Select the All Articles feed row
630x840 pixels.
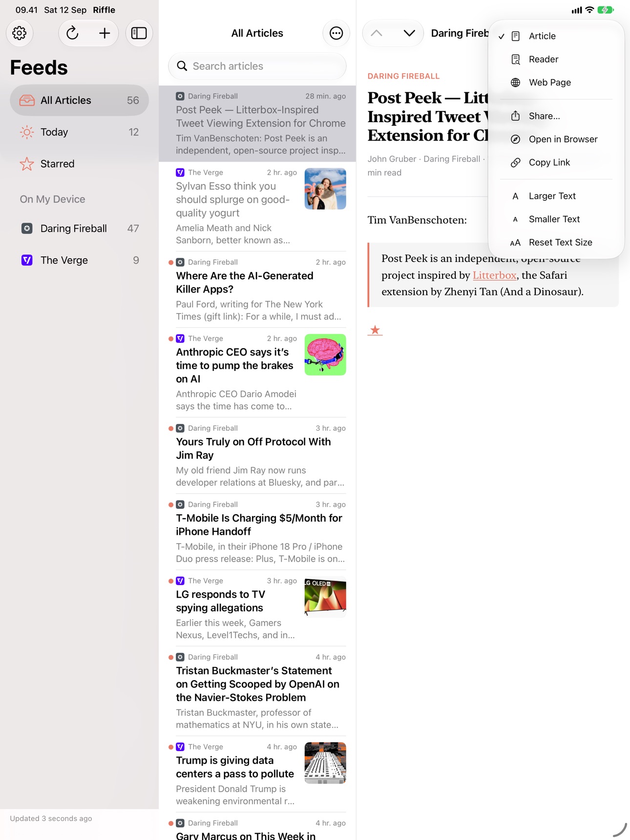pyautogui.click(x=79, y=100)
